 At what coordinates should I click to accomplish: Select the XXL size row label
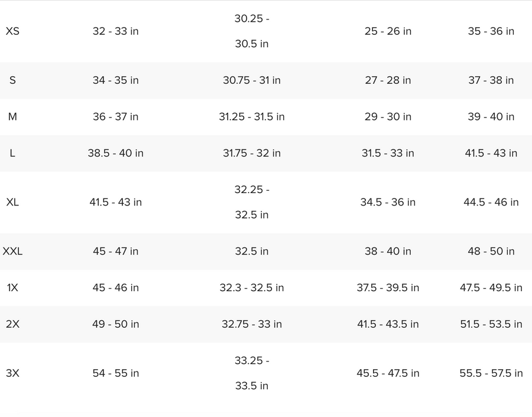pyautogui.click(x=12, y=251)
